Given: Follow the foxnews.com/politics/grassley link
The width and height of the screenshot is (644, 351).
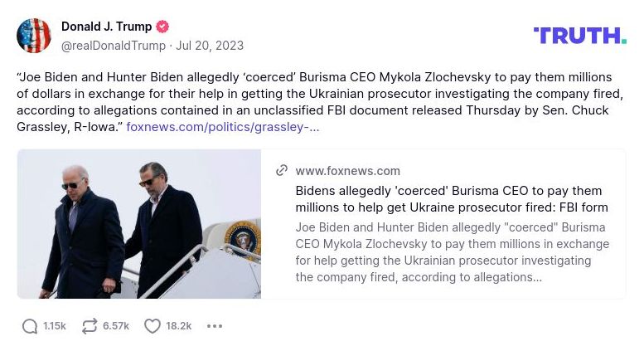Looking at the screenshot, I should click(222, 127).
